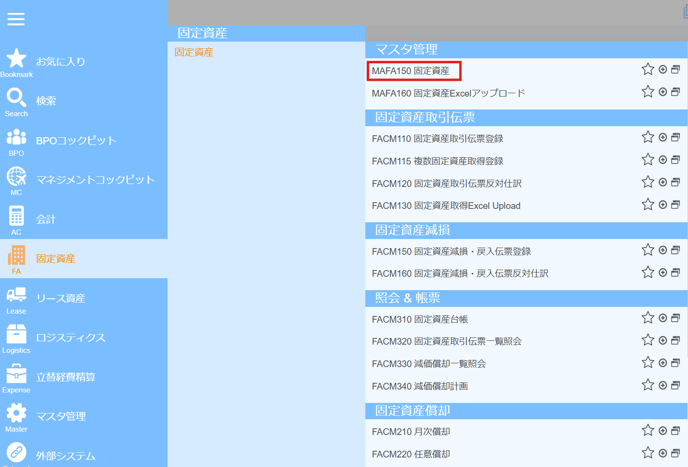This screenshot has height=467, width=688.
Task: Open お気に入り Bookmark in sidebar
Action: [x=83, y=62]
